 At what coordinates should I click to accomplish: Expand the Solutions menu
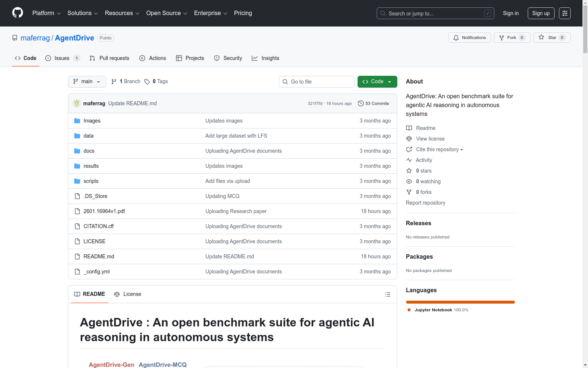click(x=83, y=13)
